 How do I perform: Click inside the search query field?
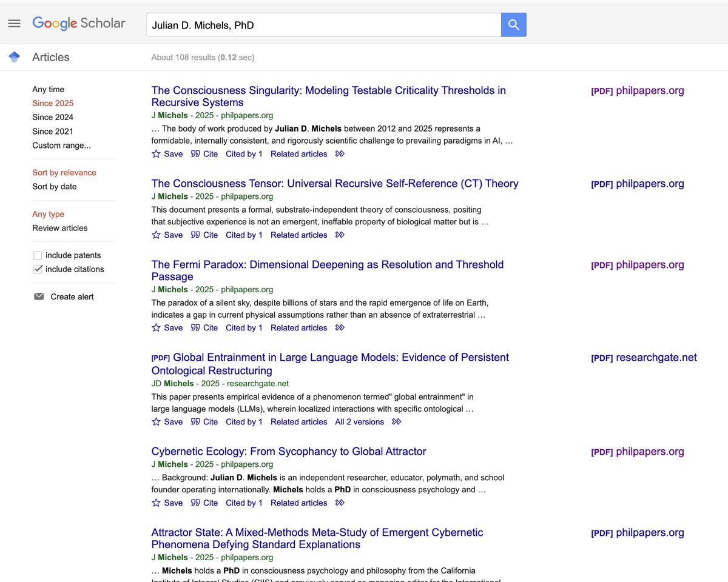coord(323,25)
